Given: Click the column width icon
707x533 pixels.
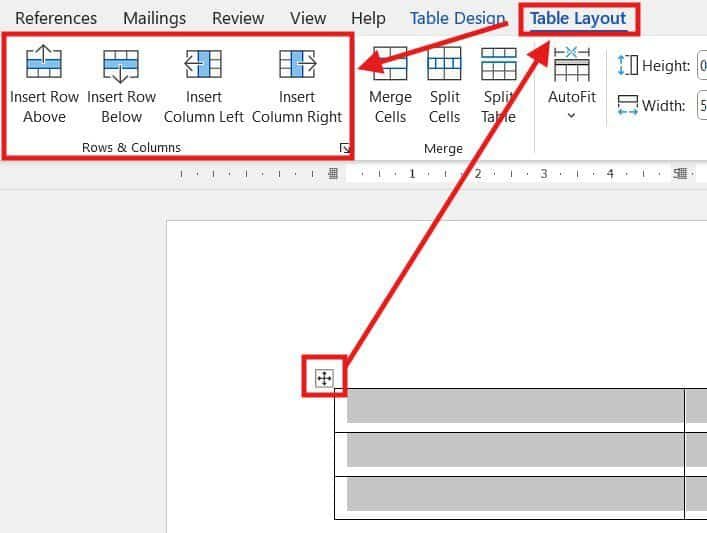Looking at the screenshot, I should pos(627,105).
